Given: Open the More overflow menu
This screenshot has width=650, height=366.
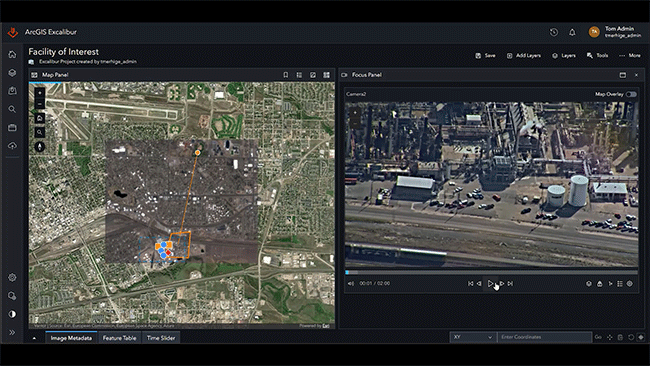Looking at the screenshot, I should [630, 56].
